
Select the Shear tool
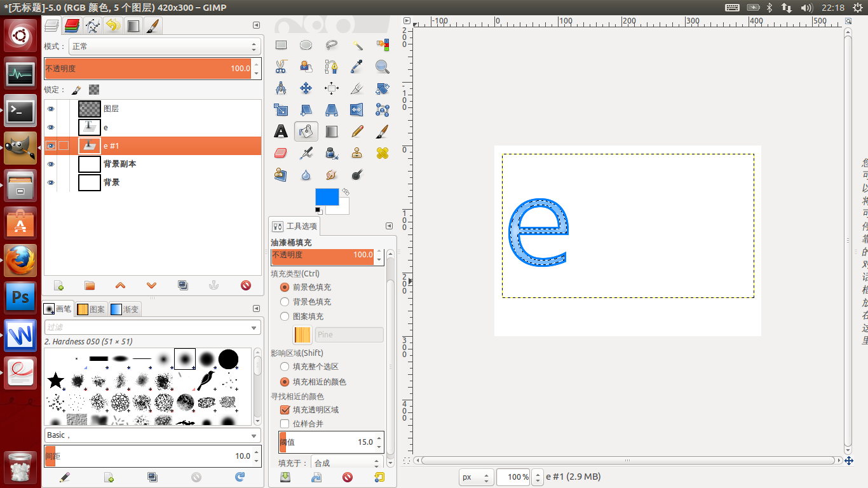(x=306, y=110)
